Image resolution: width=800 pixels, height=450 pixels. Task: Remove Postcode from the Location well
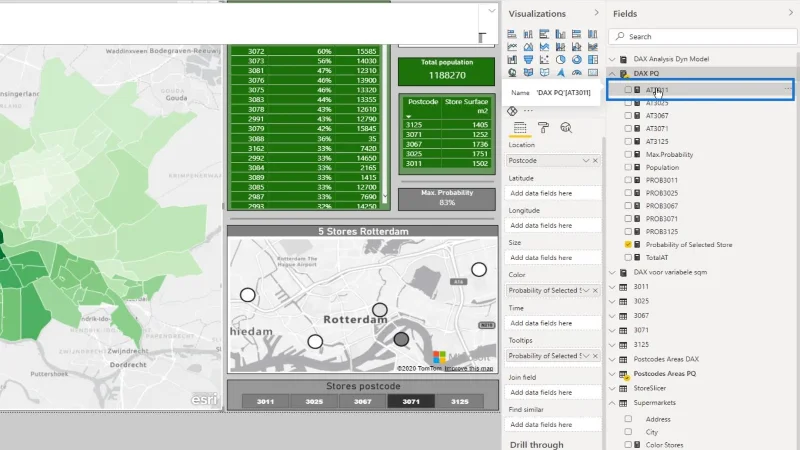click(595, 160)
